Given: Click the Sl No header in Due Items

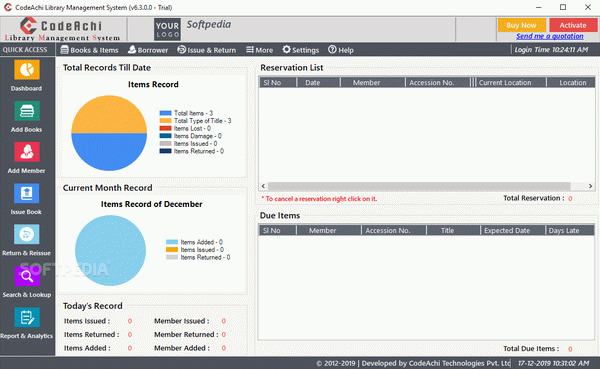Looking at the screenshot, I should (x=278, y=230).
